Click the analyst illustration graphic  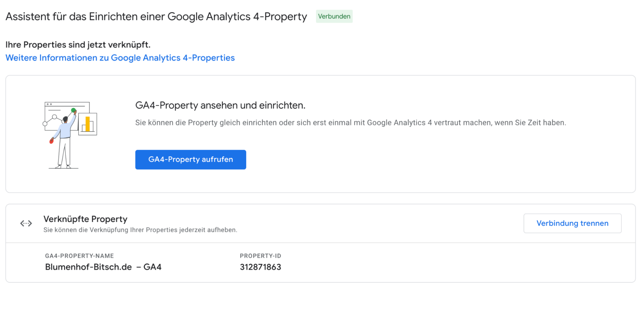pyautogui.click(x=70, y=135)
